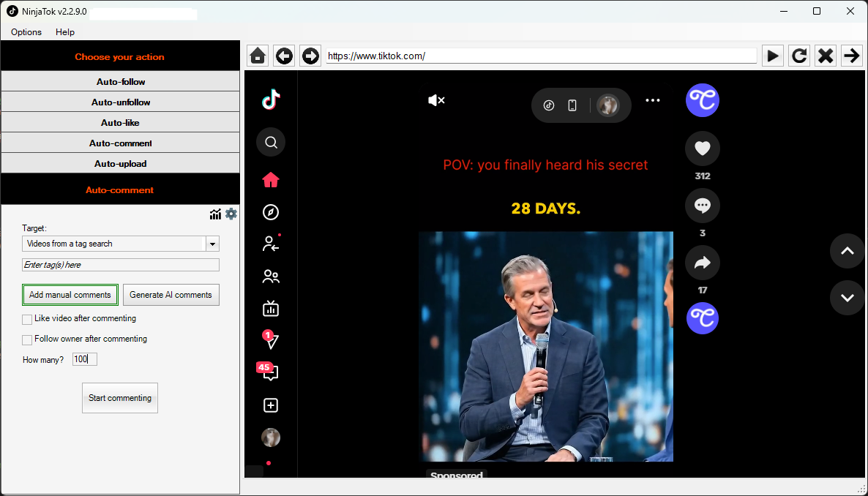Open the three-dots more options menu

click(653, 101)
